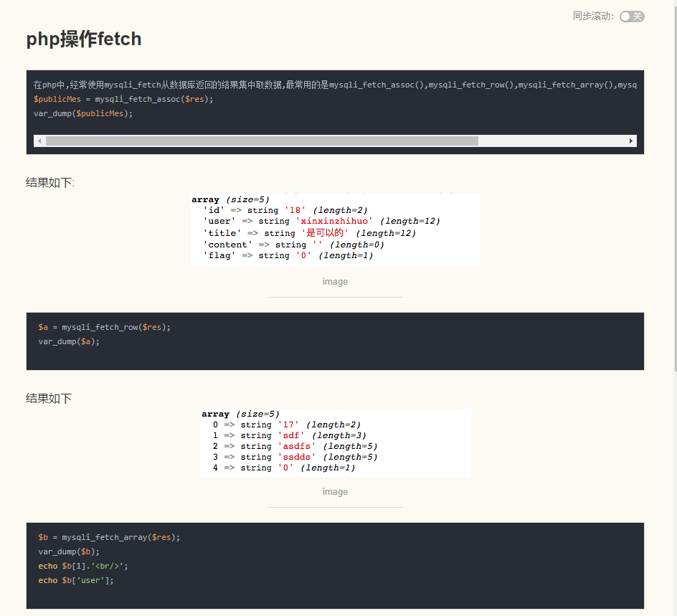
Task: Click the 'php操作fetch' heading
Action: tap(84, 39)
